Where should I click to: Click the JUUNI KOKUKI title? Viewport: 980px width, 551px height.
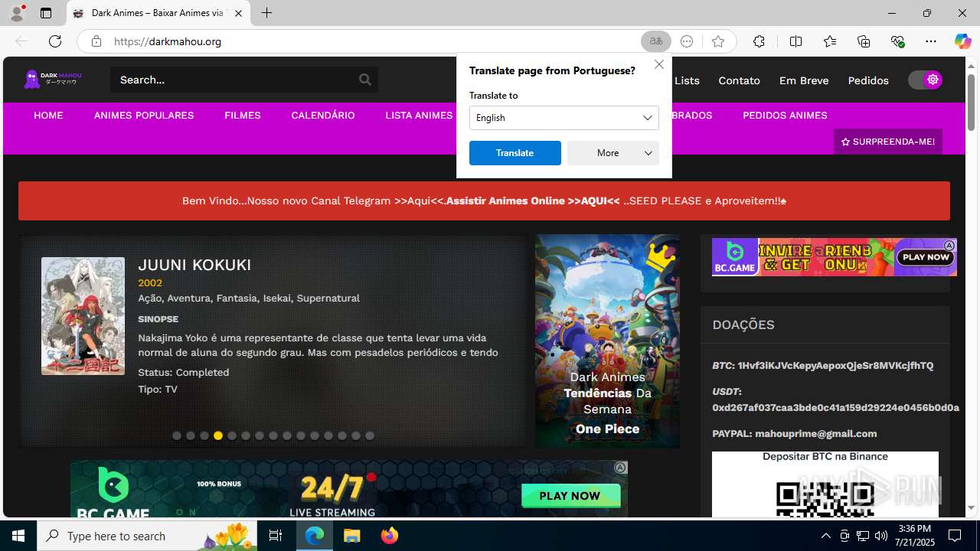coord(194,265)
